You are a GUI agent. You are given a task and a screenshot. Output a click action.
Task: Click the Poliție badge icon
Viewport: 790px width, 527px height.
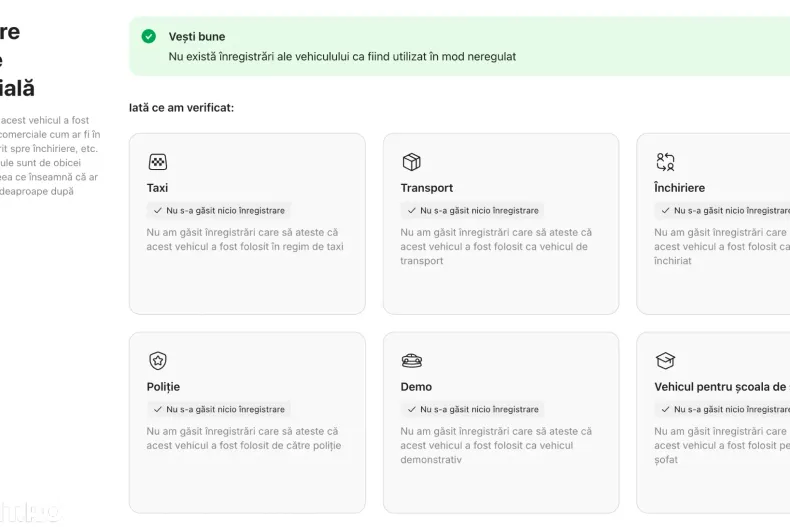point(158,361)
